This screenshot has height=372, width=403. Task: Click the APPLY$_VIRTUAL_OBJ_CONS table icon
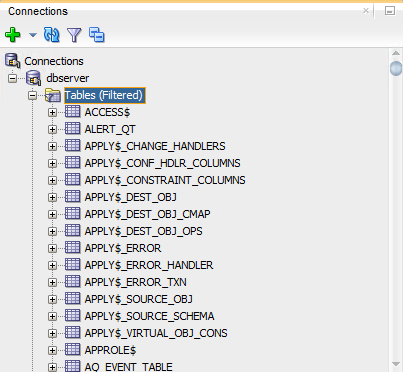click(x=72, y=333)
